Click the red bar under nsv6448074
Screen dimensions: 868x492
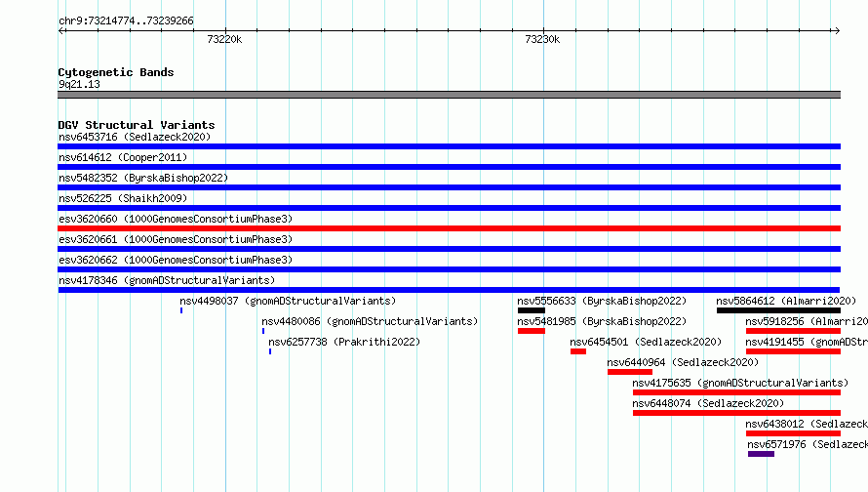(736, 413)
